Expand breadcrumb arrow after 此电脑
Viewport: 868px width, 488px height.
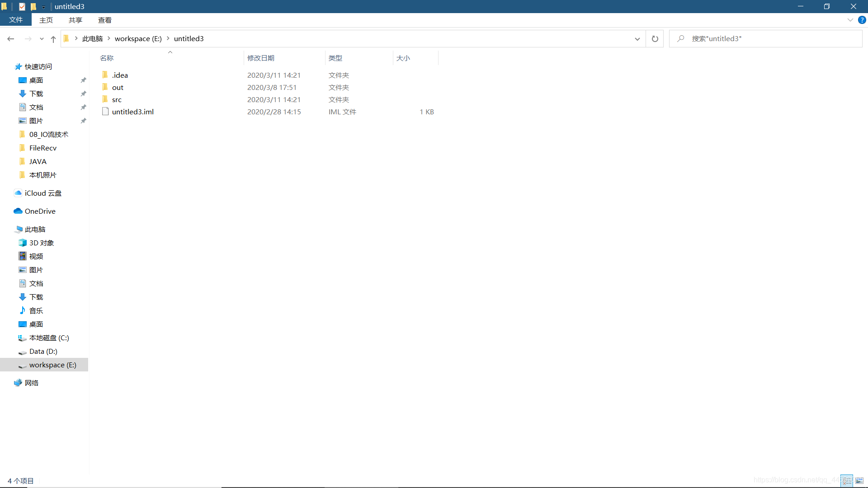[x=109, y=38]
